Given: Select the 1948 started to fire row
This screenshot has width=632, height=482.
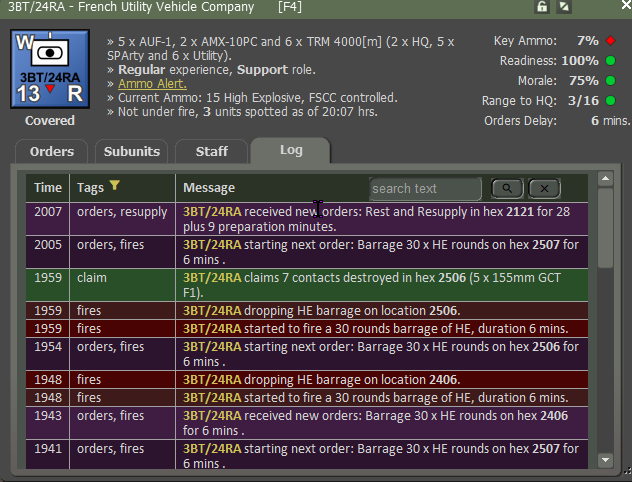Looking at the screenshot, I should tap(307, 398).
